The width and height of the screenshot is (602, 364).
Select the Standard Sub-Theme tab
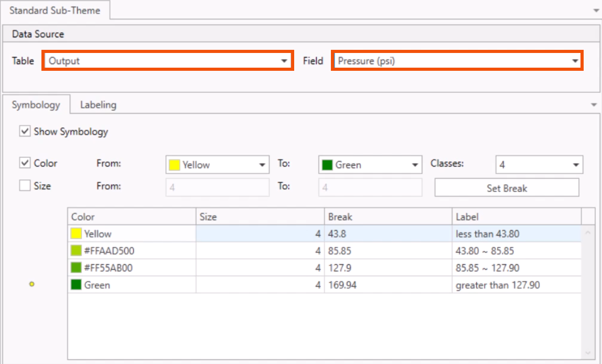point(55,10)
